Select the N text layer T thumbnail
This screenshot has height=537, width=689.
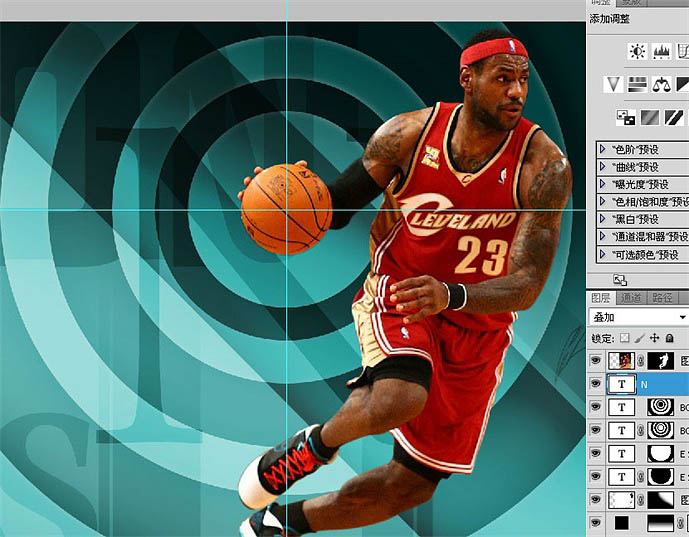click(x=621, y=384)
